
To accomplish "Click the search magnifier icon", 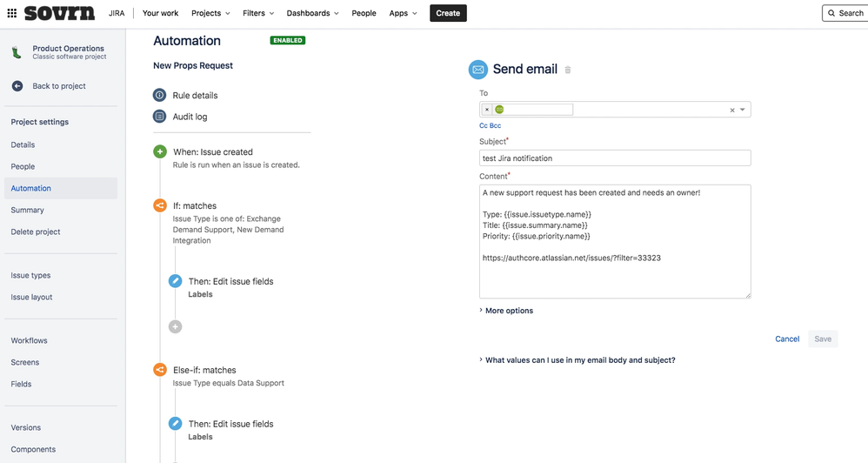I will [831, 13].
